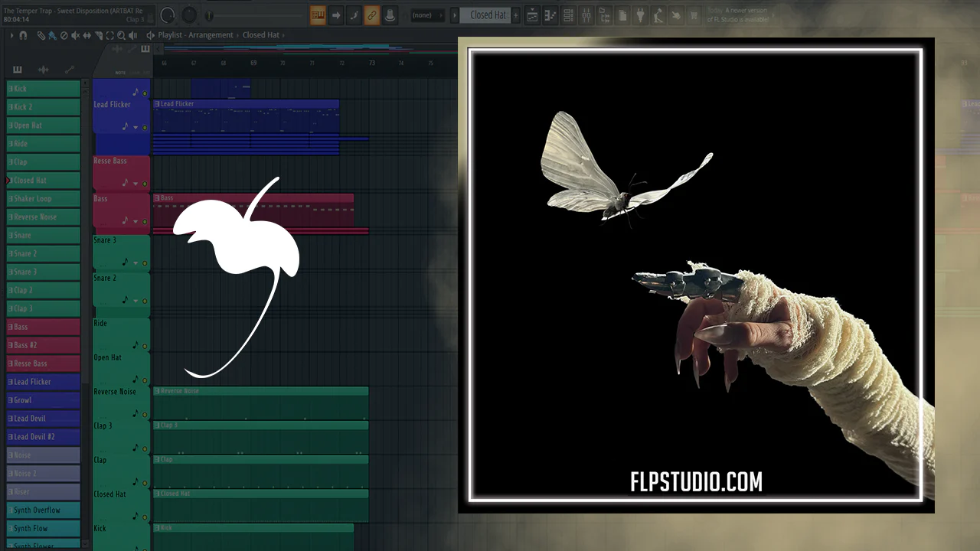
Task: Toggle mute LED on Snare 2 track
Action: click(x=145, y=302)
